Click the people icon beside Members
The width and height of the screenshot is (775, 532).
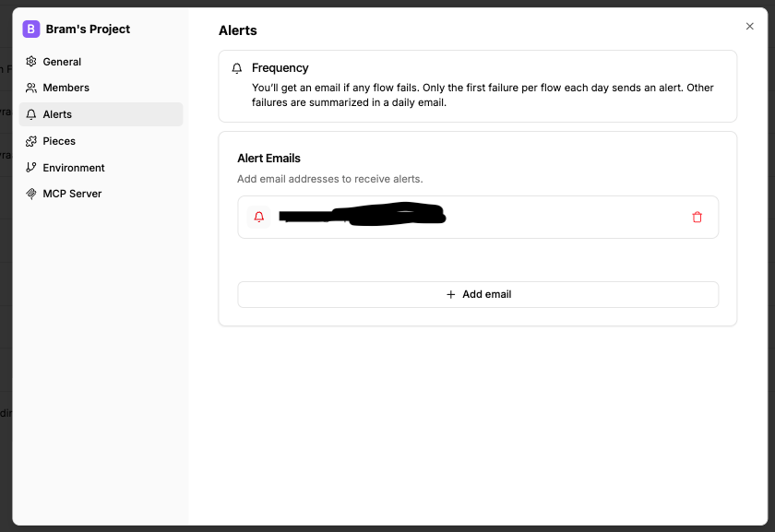[x=31, y=88]
